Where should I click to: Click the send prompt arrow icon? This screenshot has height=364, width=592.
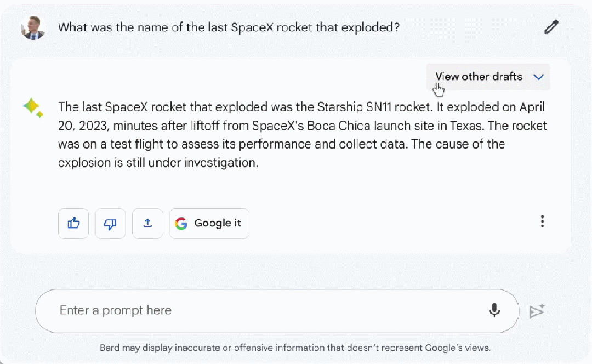click(x=537, y=311)
